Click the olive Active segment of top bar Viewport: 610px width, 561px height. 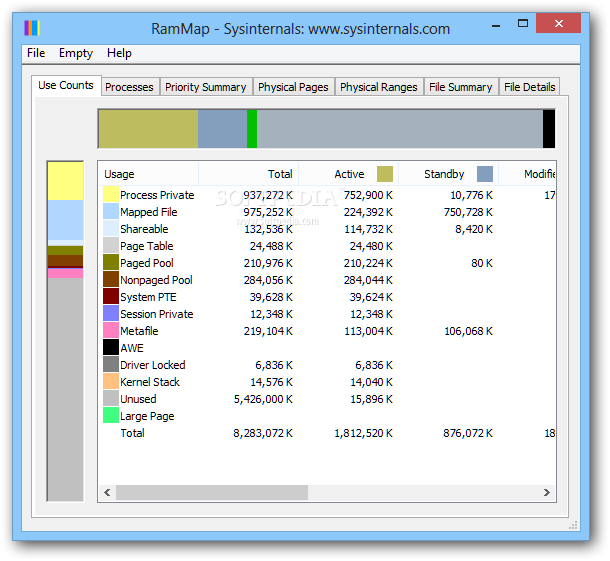click(x=148, y=129)
